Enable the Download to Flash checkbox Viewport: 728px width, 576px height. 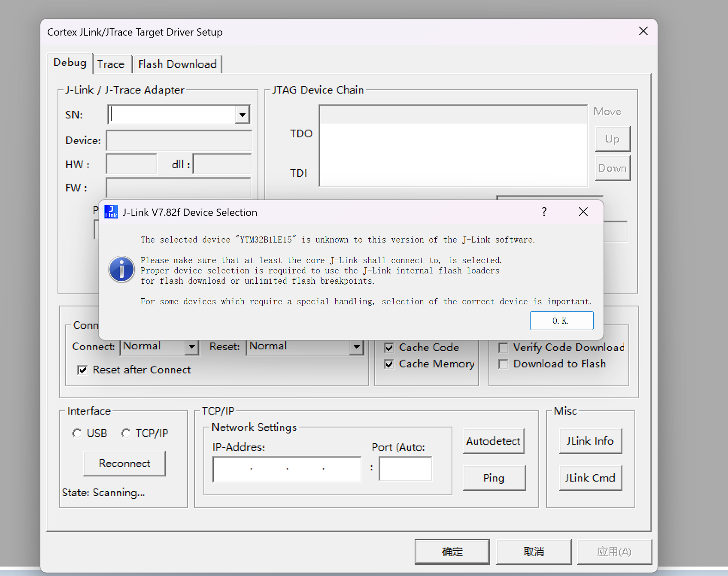[503, 364]
